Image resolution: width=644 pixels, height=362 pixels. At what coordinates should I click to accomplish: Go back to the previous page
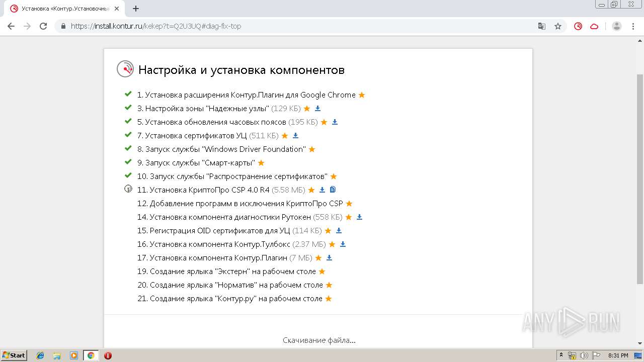(11, 26)
